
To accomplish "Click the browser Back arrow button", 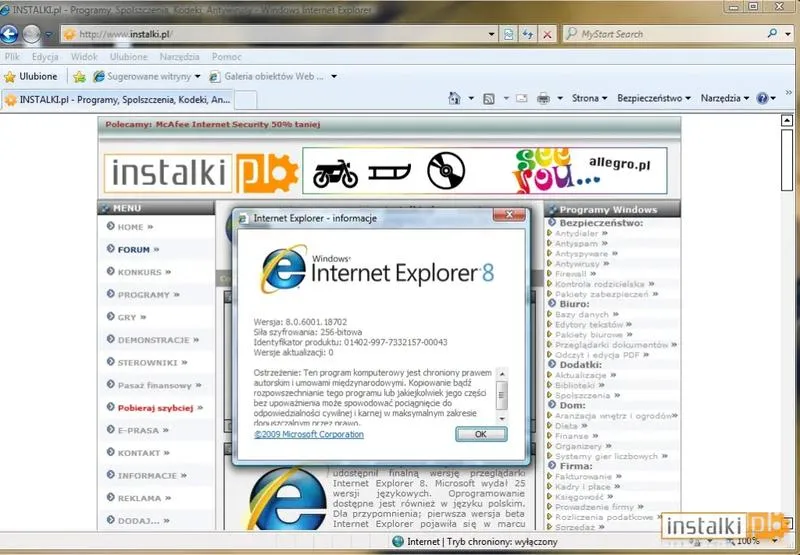I will point(9,34).
